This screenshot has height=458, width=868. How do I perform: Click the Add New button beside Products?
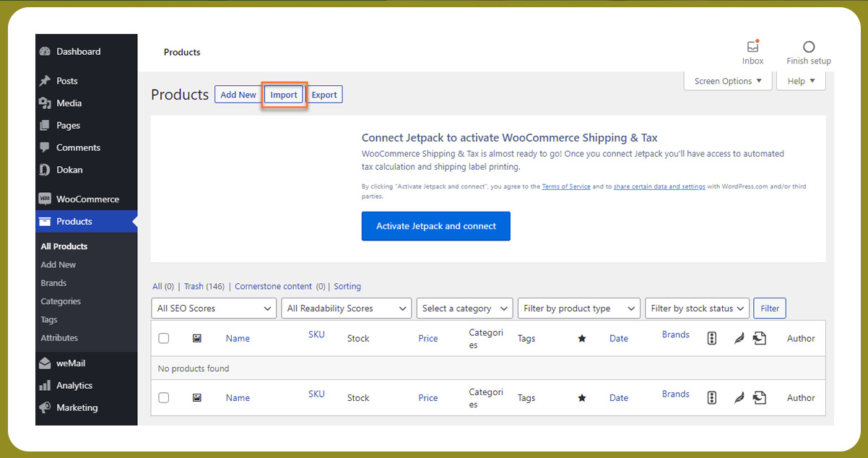(238, 95)
